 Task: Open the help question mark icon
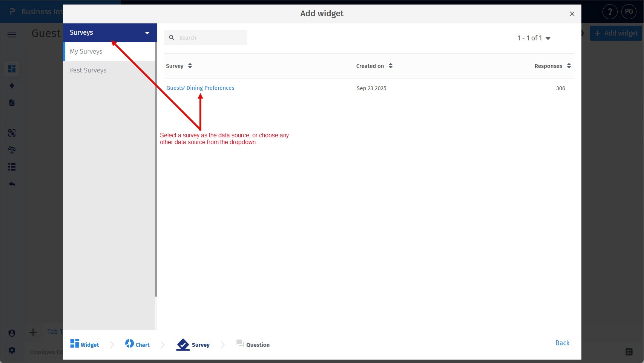[x=610, y=11]
